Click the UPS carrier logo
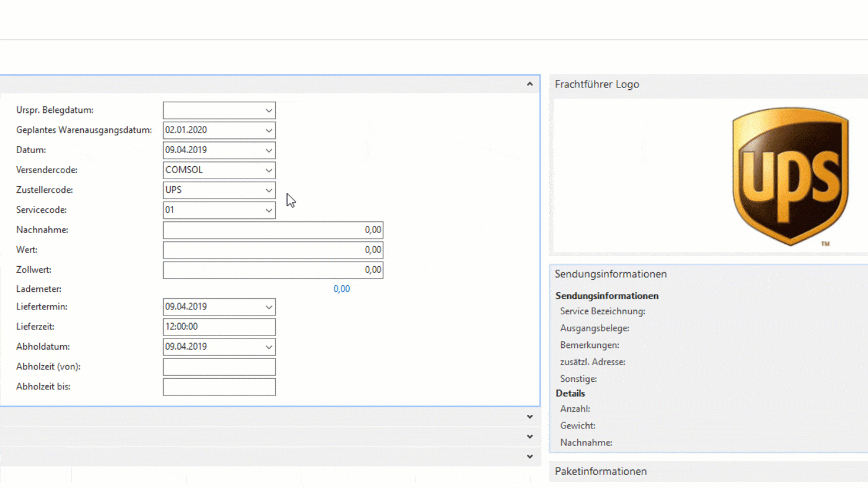 [790, 176]
